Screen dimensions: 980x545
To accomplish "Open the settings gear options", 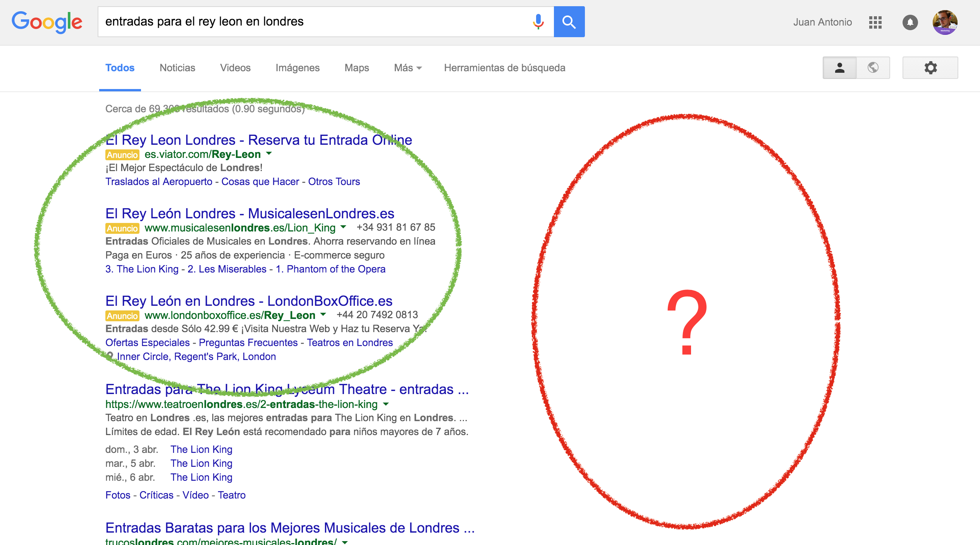I will (930, 68).
